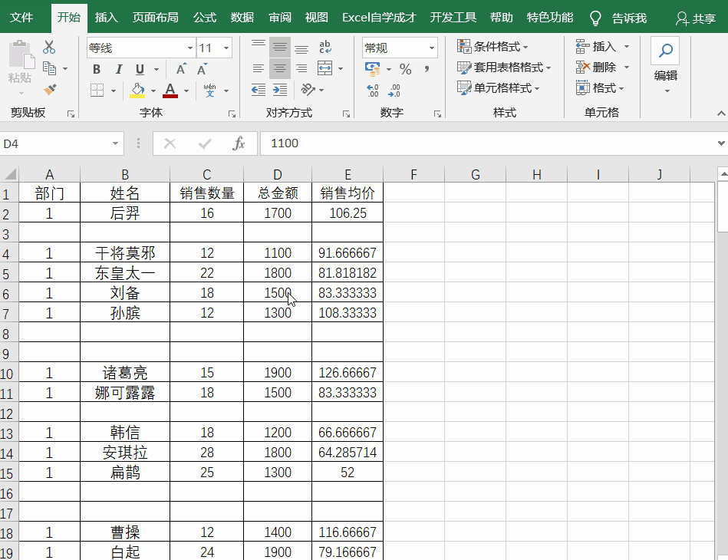Decrease indent
This screenshot has height=560, width=728.
pos(259,90)
